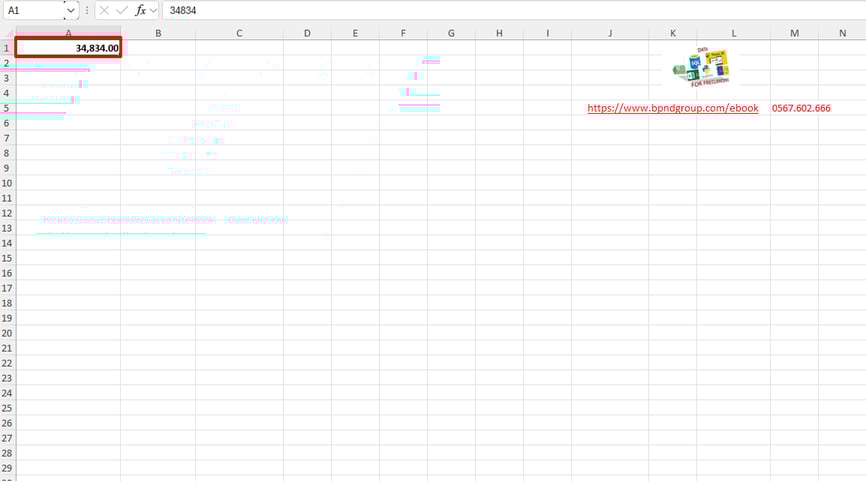The width and height of the screenshot is (866, 481).
Task: Select column B header
Action: point(158,33)
